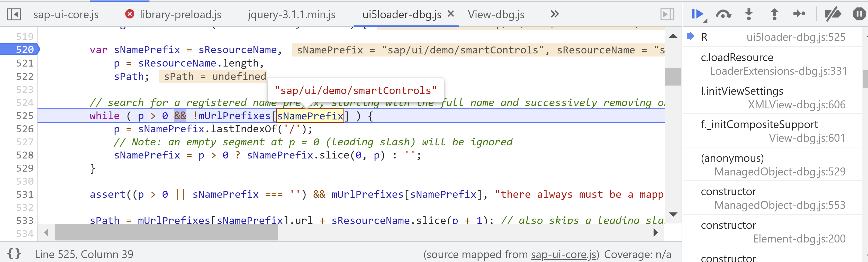Click the Coverage: n/a status text

638,254
